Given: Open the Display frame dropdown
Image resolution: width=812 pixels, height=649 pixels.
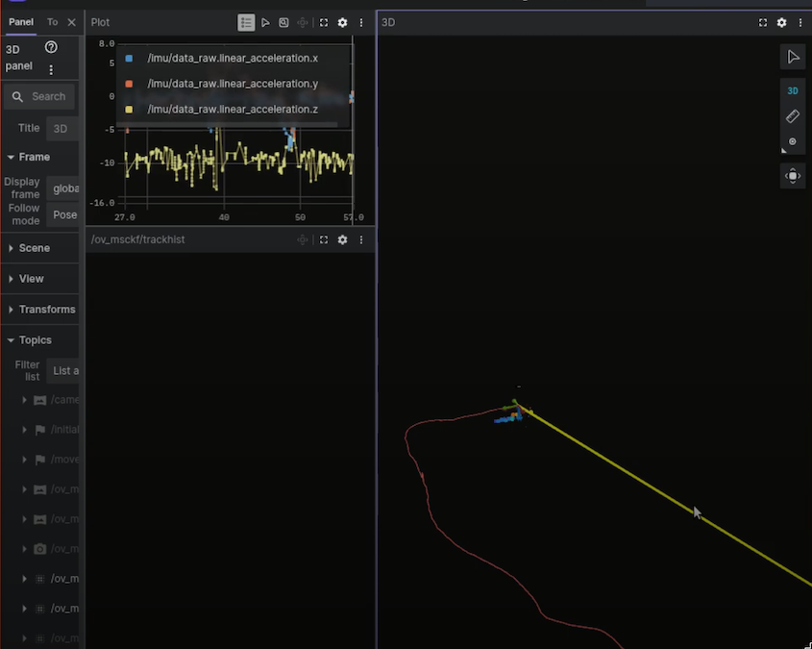Looking at the screenshot, I should (x=62, y=188).
